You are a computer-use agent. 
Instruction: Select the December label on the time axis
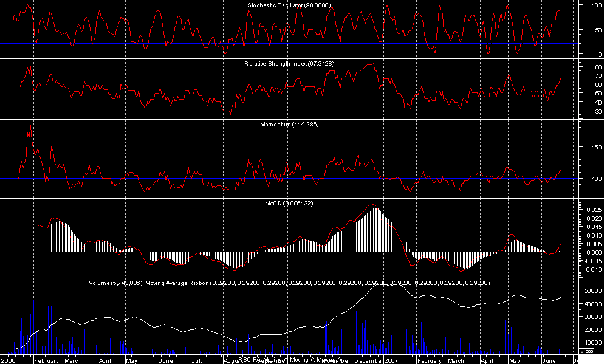[x=368, y=360]
